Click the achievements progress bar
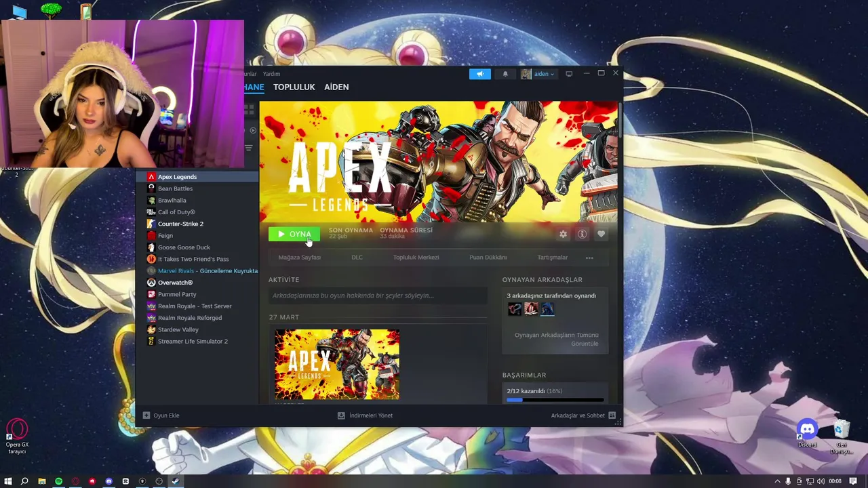The height and width of the screenshot is (488, 868). (555, 400)
